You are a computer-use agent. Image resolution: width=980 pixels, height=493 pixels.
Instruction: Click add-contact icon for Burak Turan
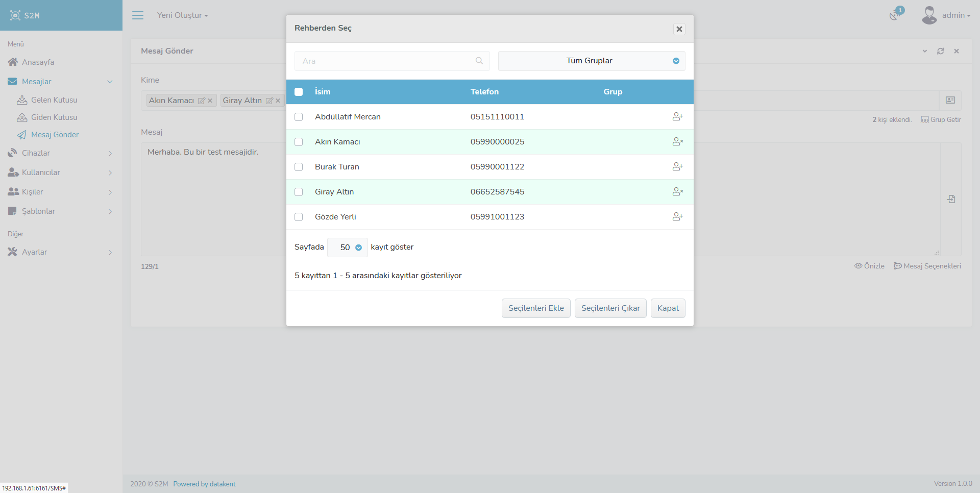click(677, 167)
